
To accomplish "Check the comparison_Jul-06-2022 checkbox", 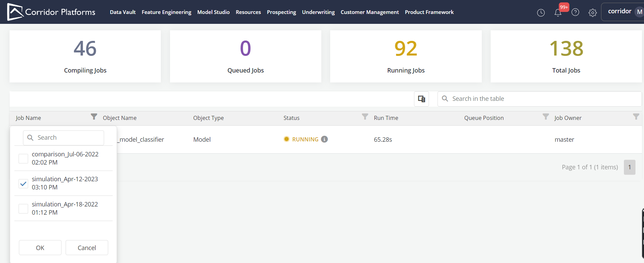I will 23,158.
